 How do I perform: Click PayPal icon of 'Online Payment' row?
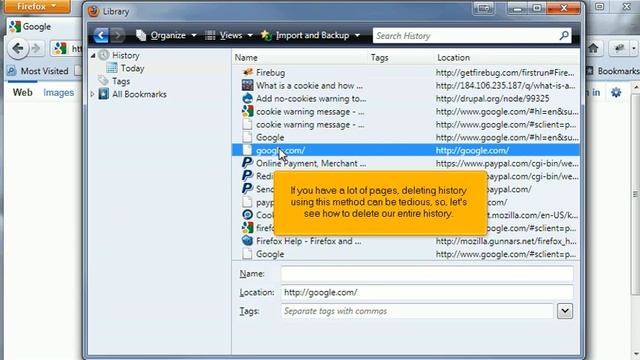(247, 163)
